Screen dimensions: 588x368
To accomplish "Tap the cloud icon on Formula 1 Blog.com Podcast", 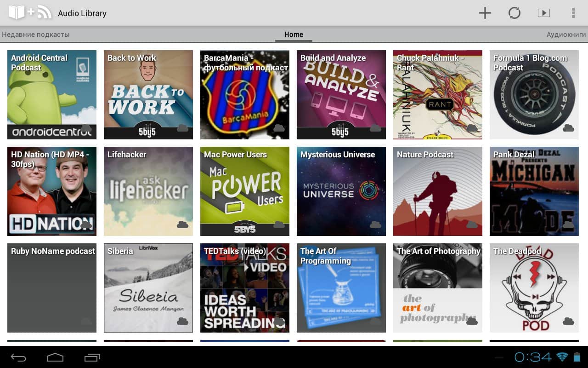I will (x=568, y=128).
